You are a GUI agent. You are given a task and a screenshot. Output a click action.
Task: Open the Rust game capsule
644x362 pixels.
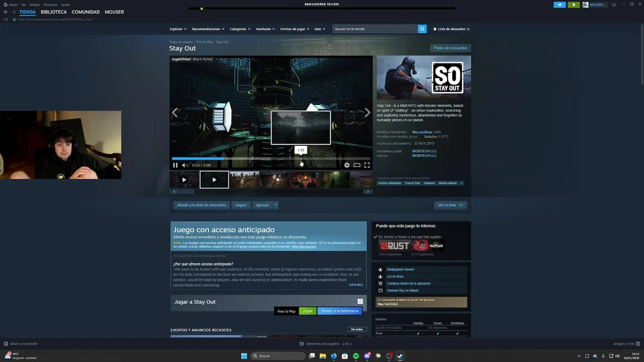coord(394,245)
